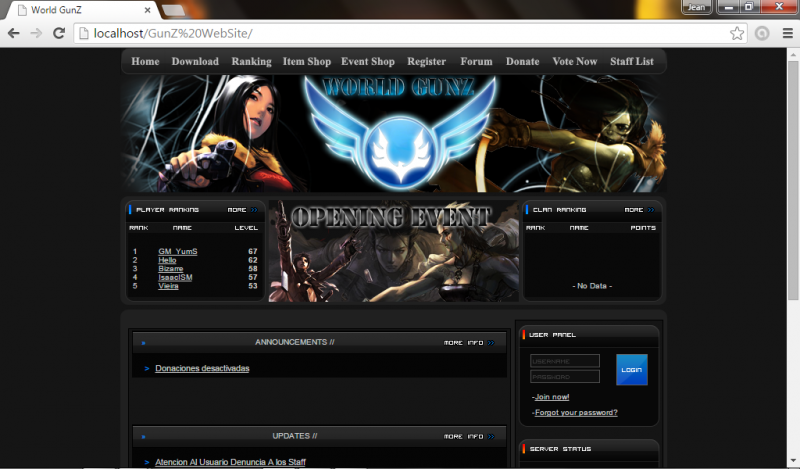Open a new browser tab
The height and width of the screenshot is (469, 800).
pos(173,10)
